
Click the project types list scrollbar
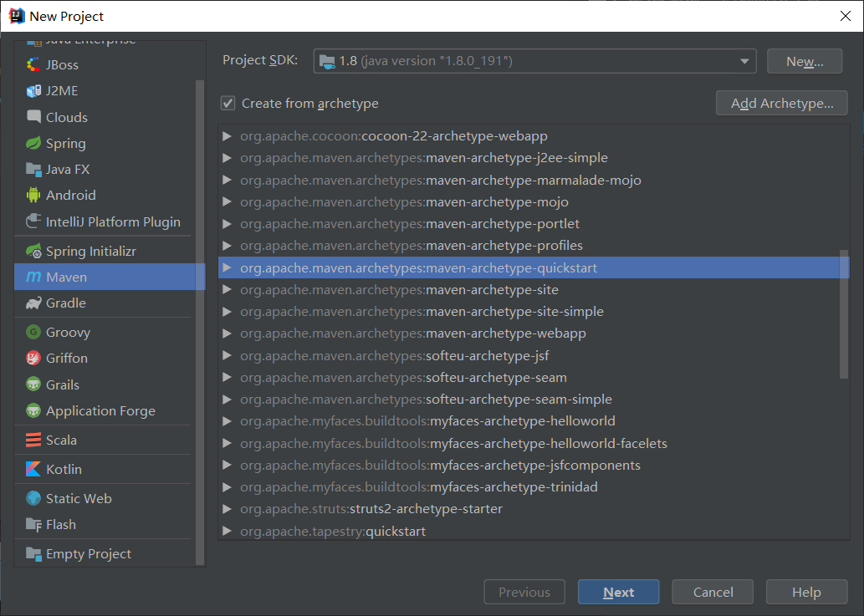(x=200, y=322)
